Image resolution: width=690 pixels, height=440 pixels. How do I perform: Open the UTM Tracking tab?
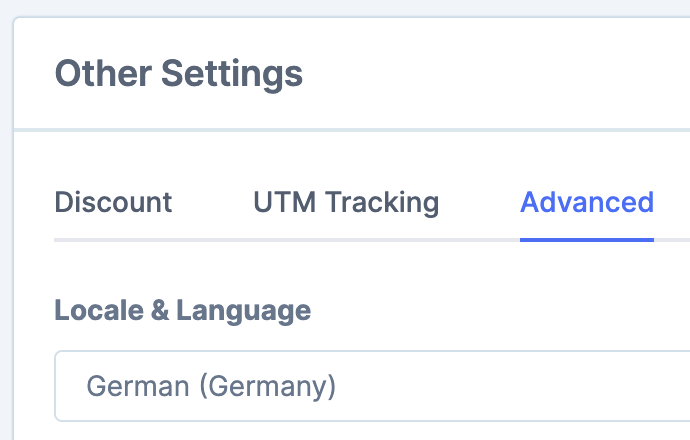[x=346, y=202]
